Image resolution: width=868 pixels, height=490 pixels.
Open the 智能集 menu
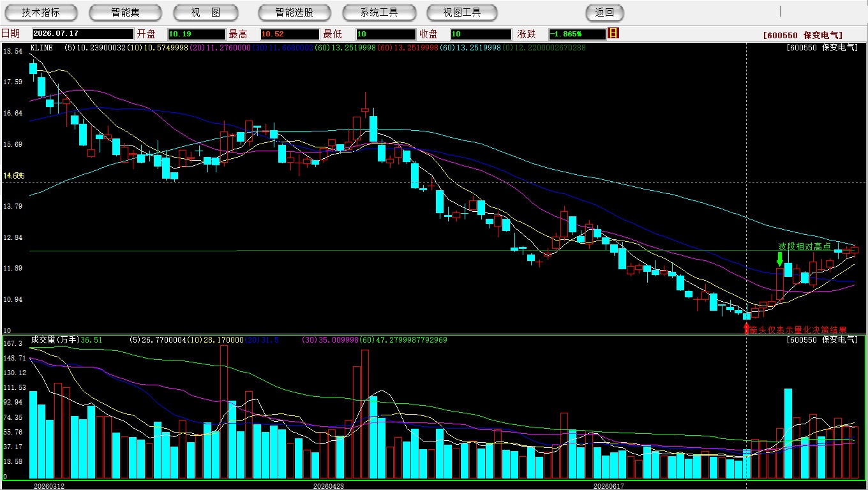[125, 12]
